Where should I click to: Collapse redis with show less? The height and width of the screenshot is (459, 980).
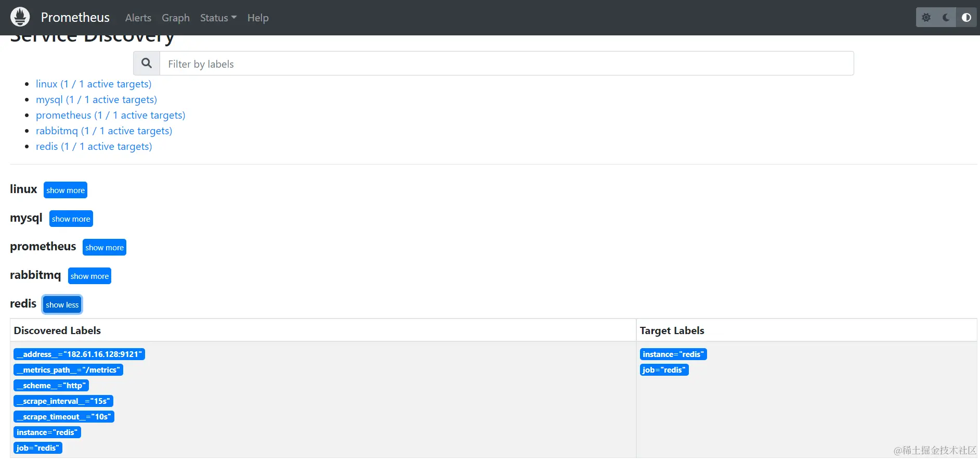(62, 304)
